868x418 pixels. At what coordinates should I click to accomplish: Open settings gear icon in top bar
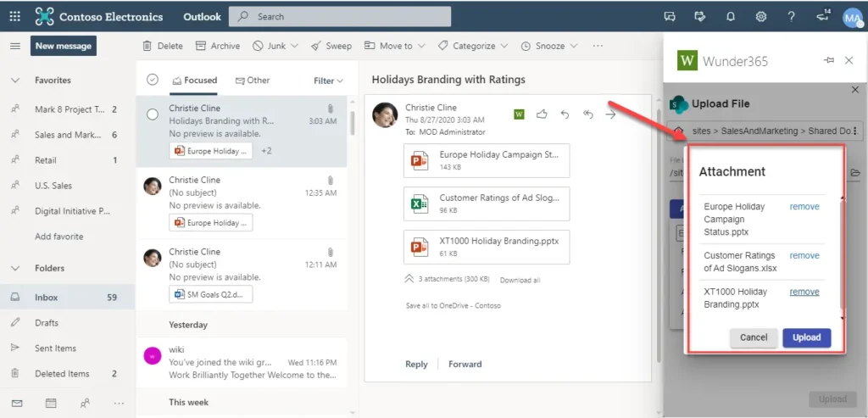point(760,16)
